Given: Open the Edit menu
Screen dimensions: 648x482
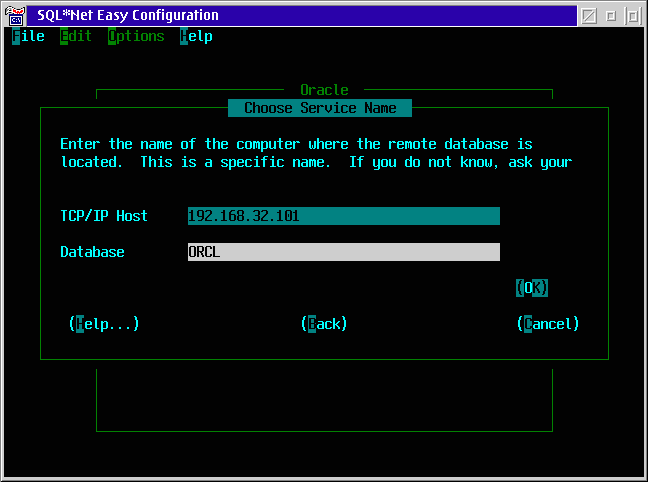Looking at the screenshot, I should tap(76, 36).
